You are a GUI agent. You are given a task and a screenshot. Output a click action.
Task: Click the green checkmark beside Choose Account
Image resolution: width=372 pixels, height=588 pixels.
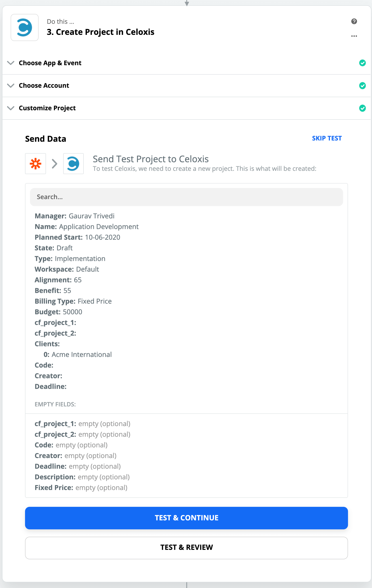click(362, 86)
